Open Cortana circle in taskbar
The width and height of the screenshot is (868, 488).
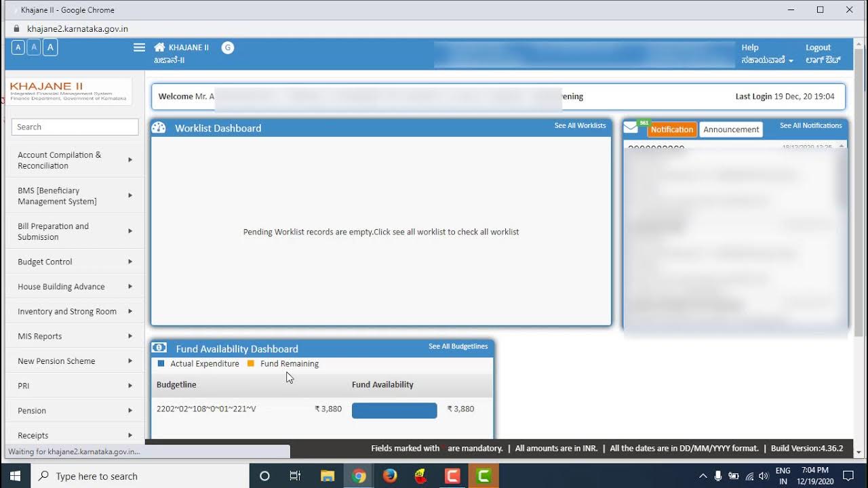[264, 476]
